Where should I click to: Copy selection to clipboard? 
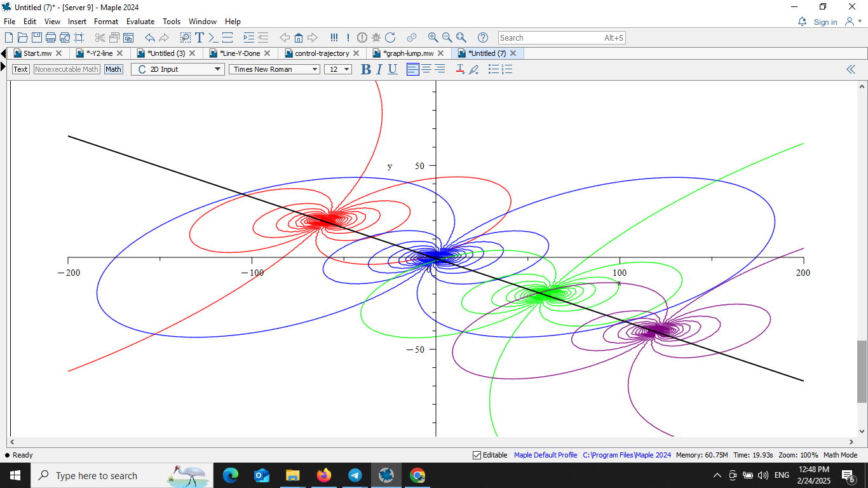pyautogui.click(x=114, y=37)
